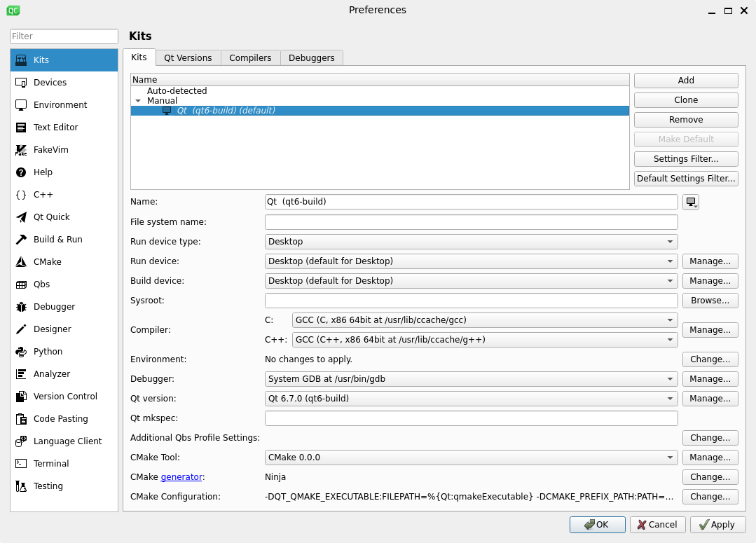Open the C++ compiler dropdown
The image size is (756, 543).
485,340
